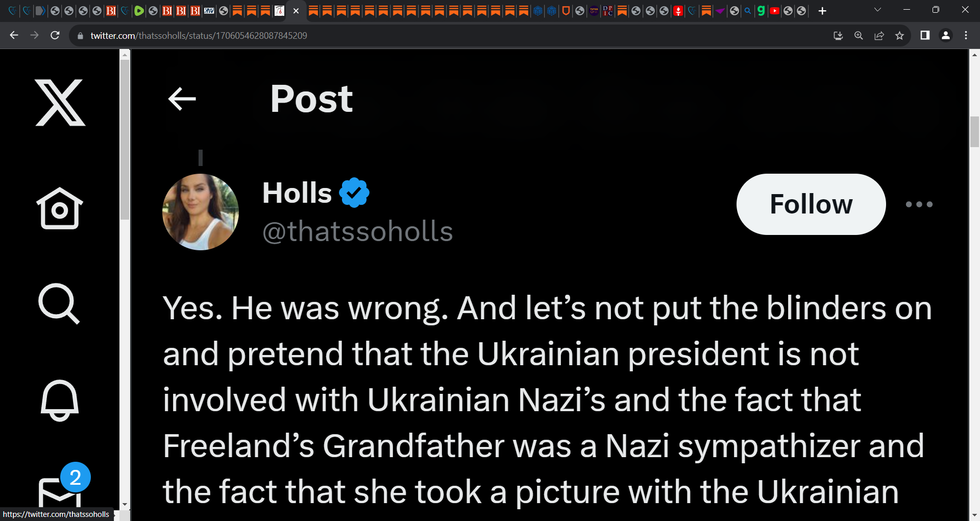Open tab search dropdown chevron
This screenshot has width=980, height=521.
pos(877,10)
